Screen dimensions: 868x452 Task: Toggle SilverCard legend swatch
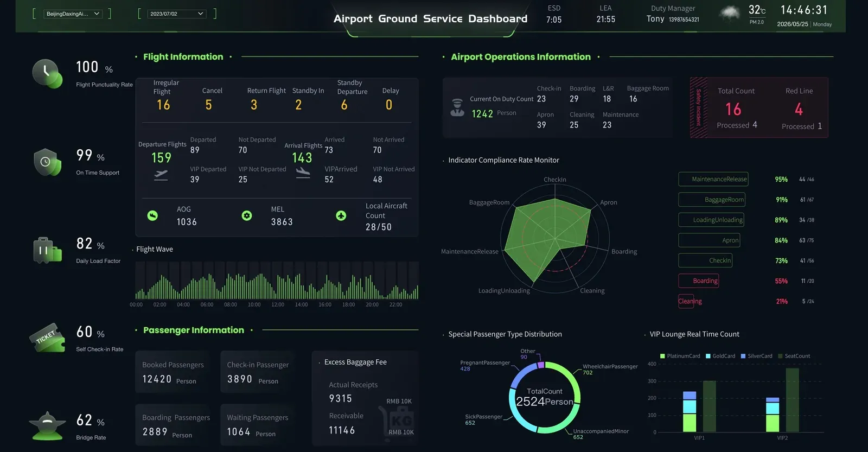pos(743,356)
